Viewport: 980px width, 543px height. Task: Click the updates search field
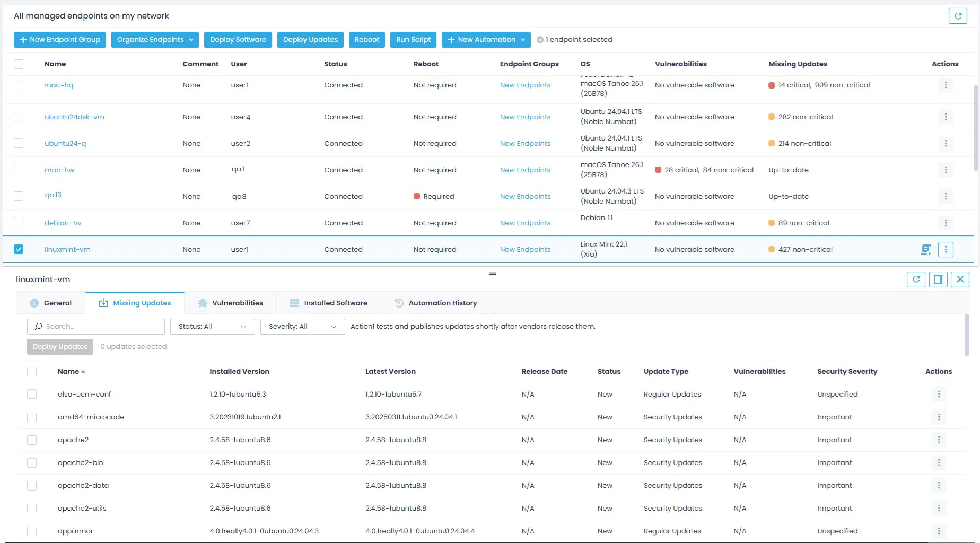pos(96,327)
